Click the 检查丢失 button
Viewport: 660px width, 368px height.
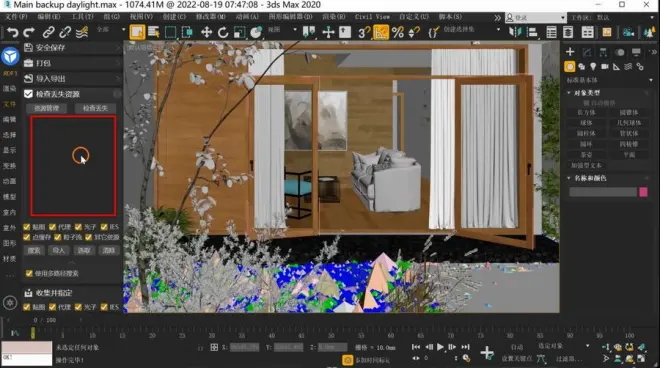coord(95,108)
